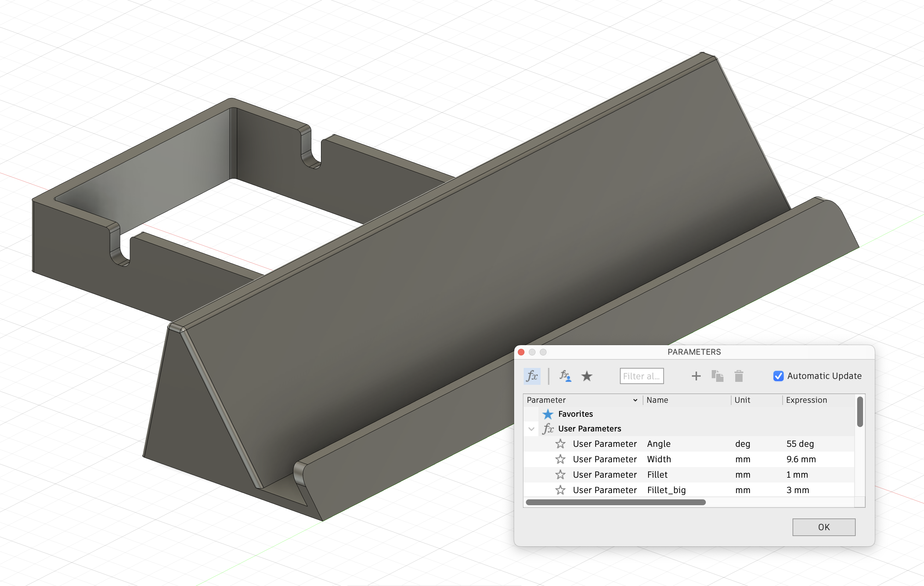Click the horizontal scrollbar below the parameter list

point(616,502)
